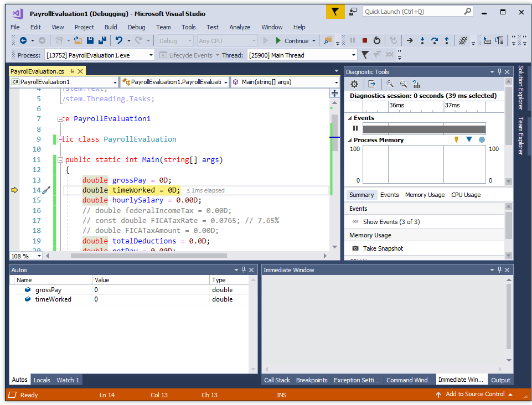This screenshot has height=405, width=532.
Task: Click Show Events (3 of 3) link
Action: click(x=391, y=222)
